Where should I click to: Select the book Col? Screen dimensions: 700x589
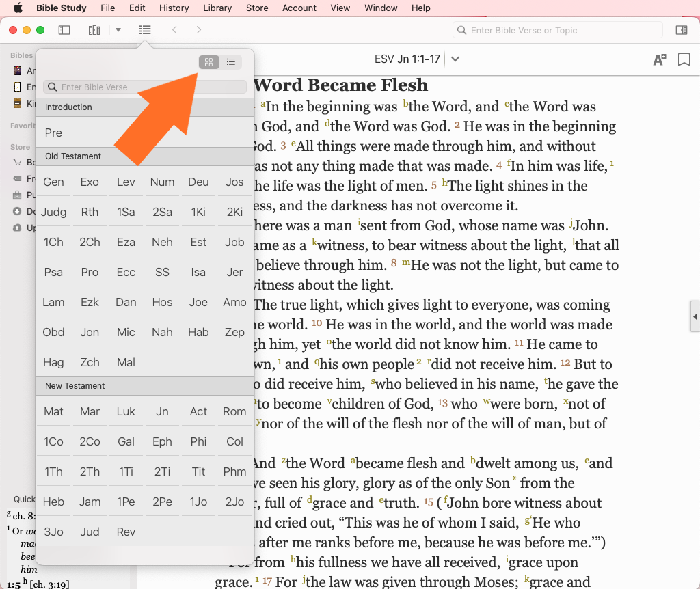point(234,441)
